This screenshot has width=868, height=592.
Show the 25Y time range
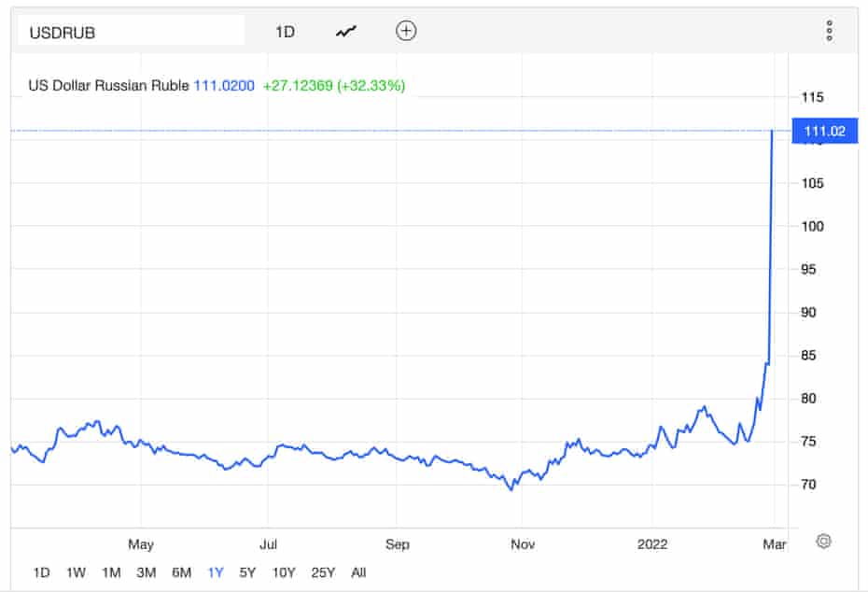(x=322, y=572)
